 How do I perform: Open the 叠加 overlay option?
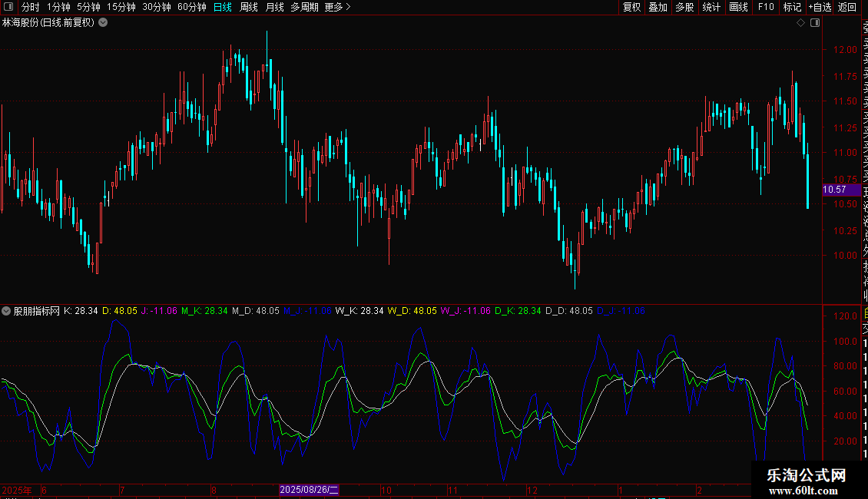point(658,8)
